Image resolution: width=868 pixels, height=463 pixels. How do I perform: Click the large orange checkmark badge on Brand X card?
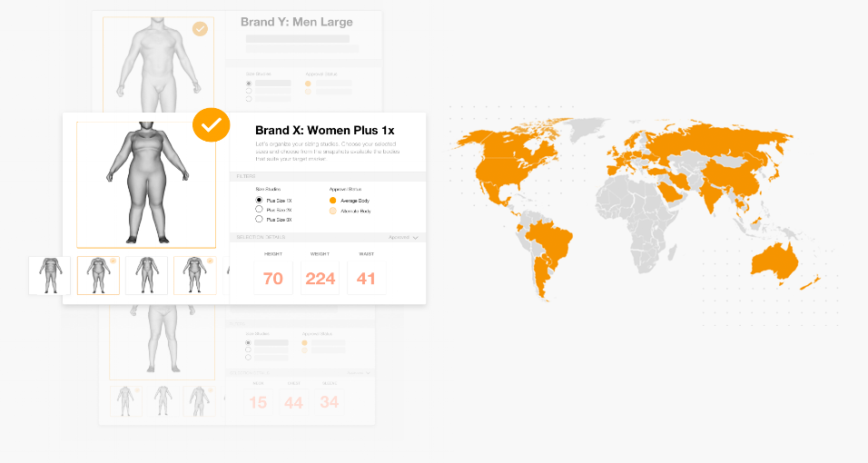(x=211, y=125)
